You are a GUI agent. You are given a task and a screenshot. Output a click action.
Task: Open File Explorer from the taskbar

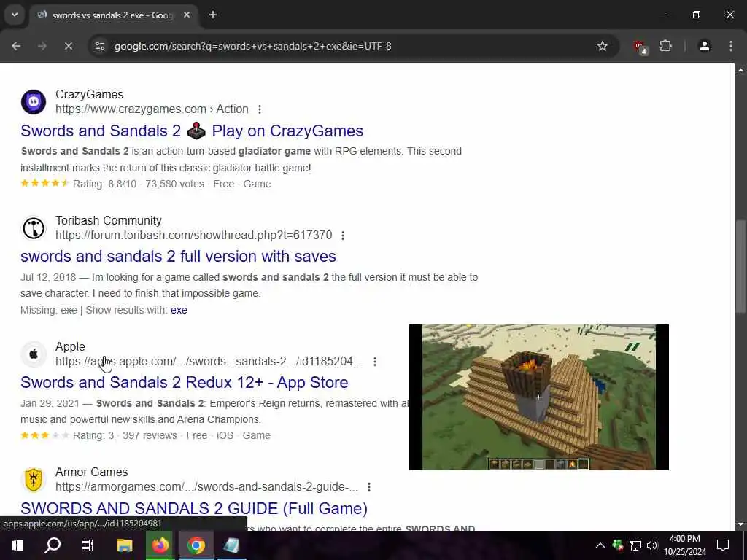click(124, 545)
